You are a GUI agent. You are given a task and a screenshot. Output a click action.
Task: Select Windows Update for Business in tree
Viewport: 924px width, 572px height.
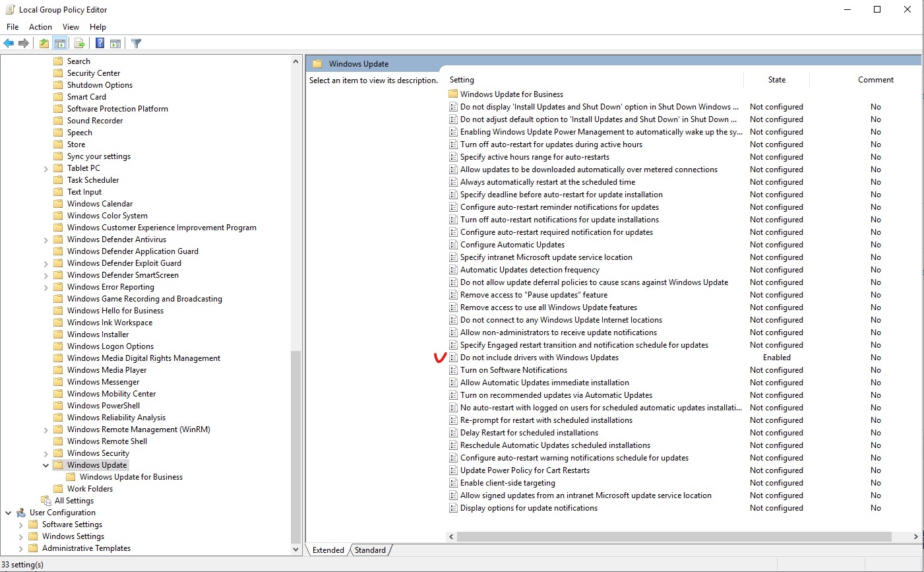click(131, 477)
